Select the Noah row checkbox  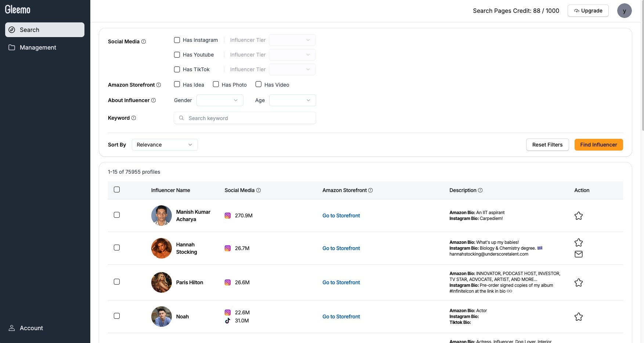point(117,316)
